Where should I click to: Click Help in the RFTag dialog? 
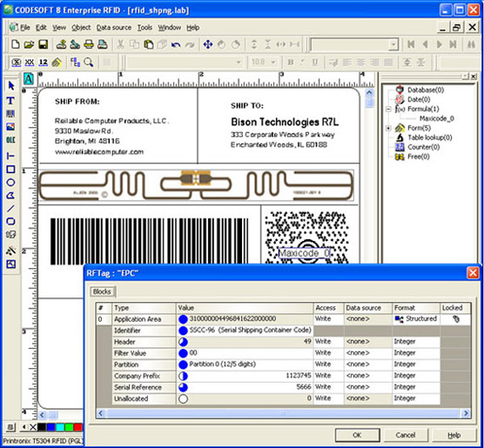pyautogui.click(x=454, y=435)
